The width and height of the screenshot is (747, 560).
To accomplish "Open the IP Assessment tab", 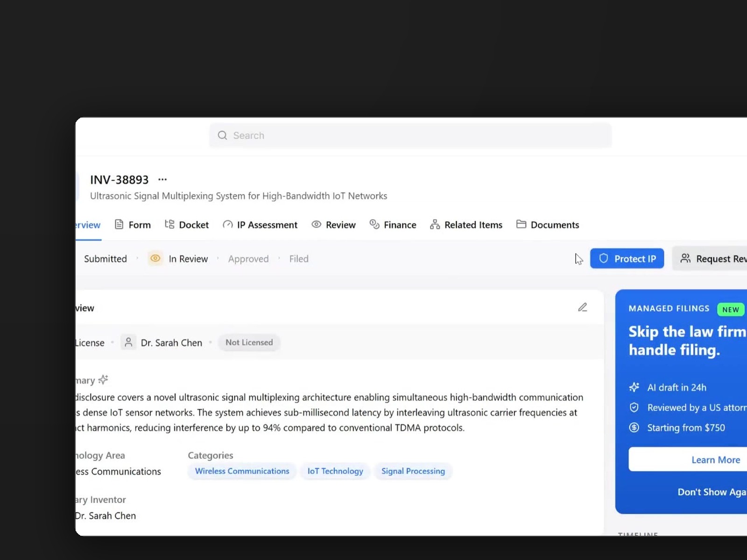I will 260,225.
